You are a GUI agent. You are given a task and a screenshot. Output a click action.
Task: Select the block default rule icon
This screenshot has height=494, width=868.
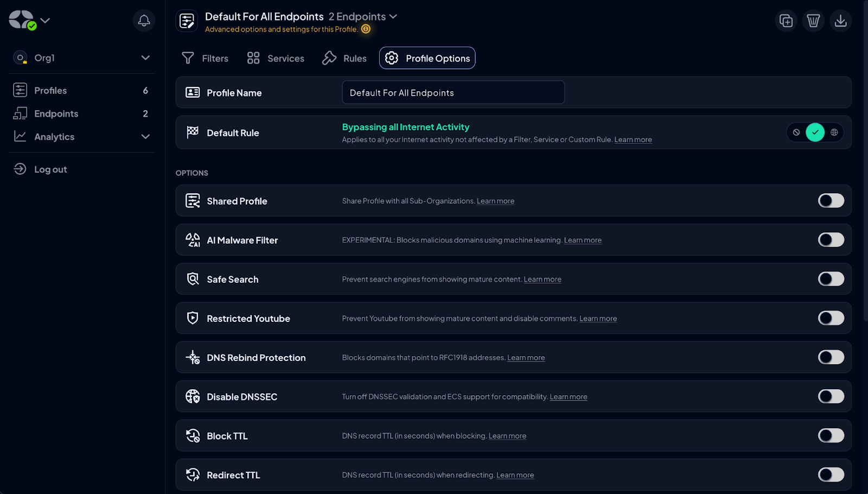point(796,132)
